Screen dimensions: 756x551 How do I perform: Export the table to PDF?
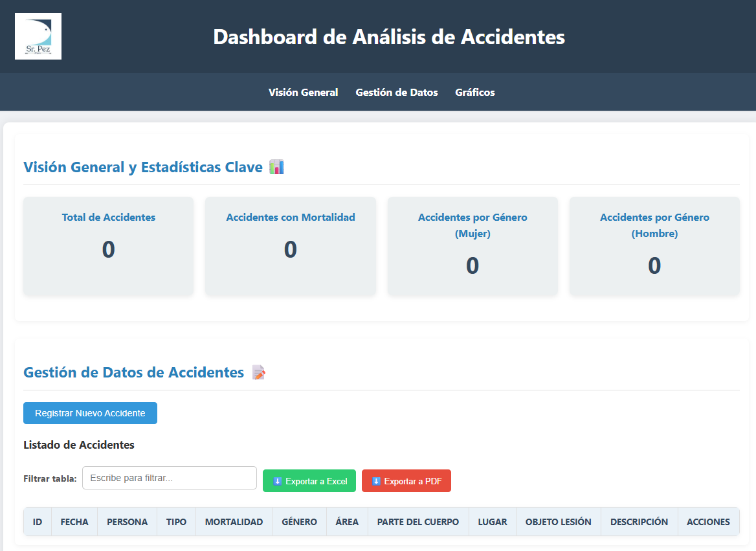point(406,481)
